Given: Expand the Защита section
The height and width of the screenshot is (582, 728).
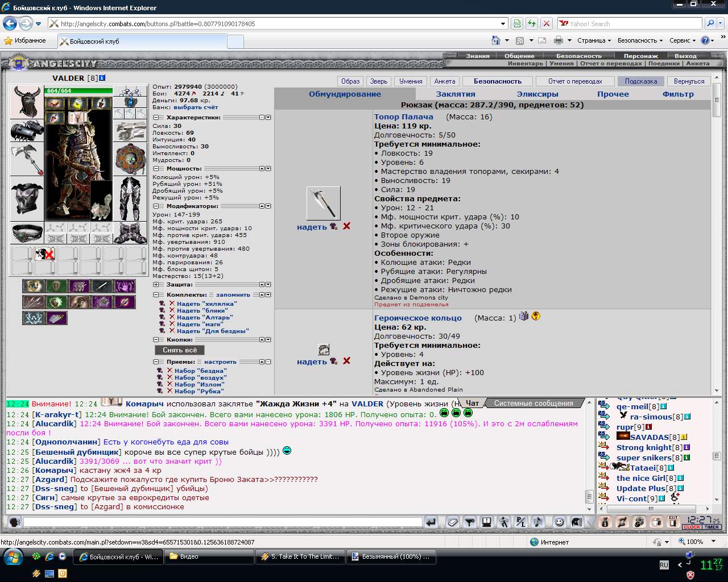Looking at the screenshot, I should [x=156, y=285].
